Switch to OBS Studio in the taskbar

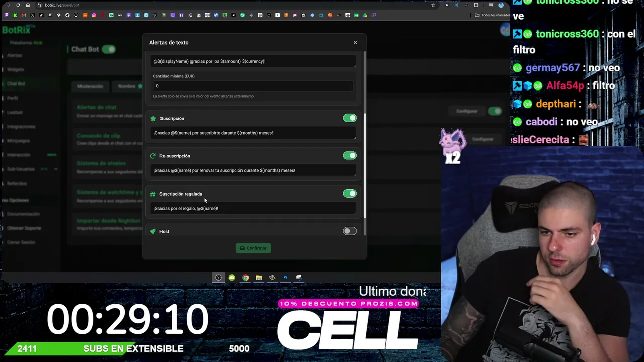pyautogui.click(x=218, y=277)
